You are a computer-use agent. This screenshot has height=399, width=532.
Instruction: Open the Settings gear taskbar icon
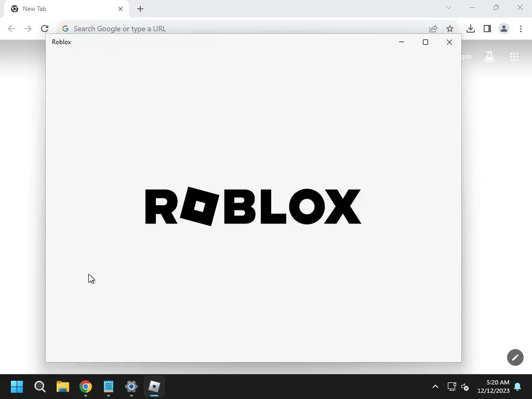click(131, 387)
